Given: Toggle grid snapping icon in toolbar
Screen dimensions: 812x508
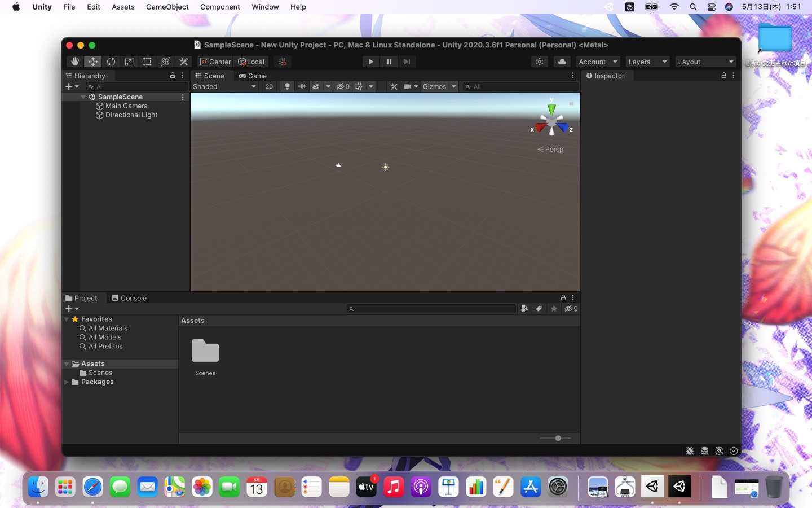Looking at the screenshot, I should point(283,62).
